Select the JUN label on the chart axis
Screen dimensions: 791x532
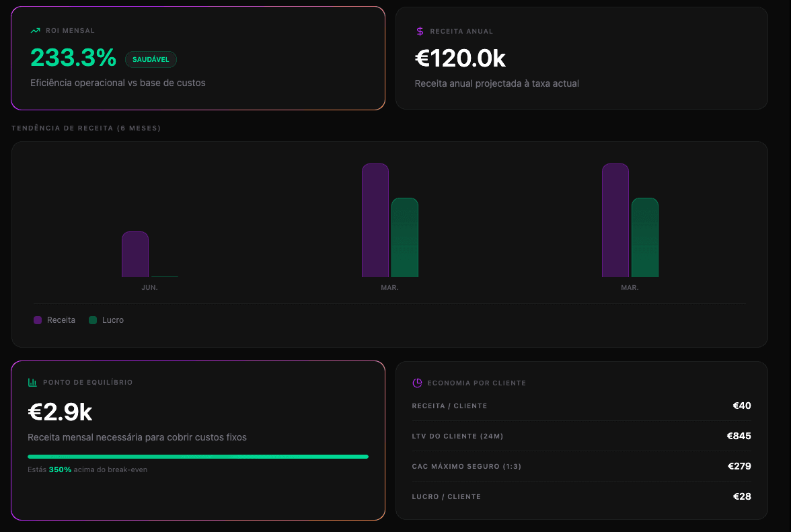(x=150, y=287)
